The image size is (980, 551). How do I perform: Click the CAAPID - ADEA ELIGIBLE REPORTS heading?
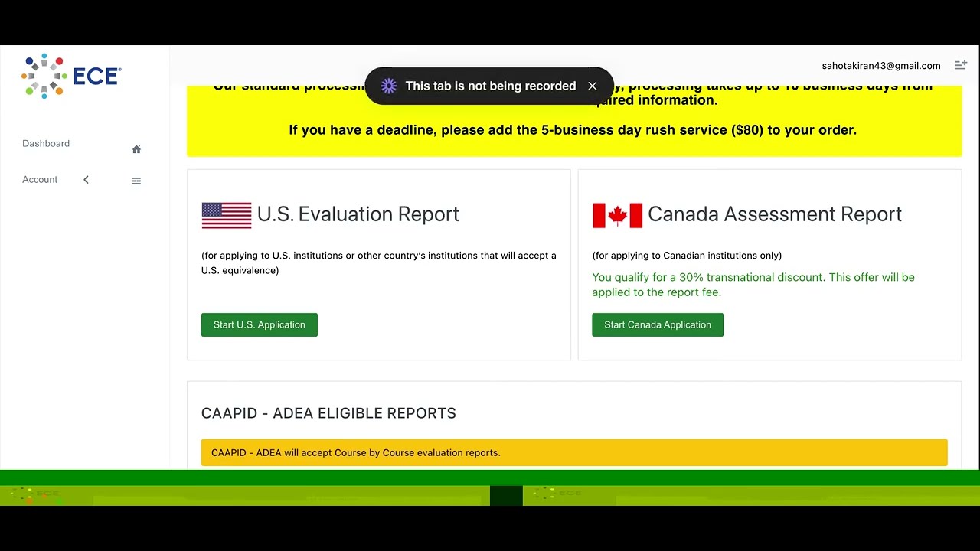(x=328, y=413)
